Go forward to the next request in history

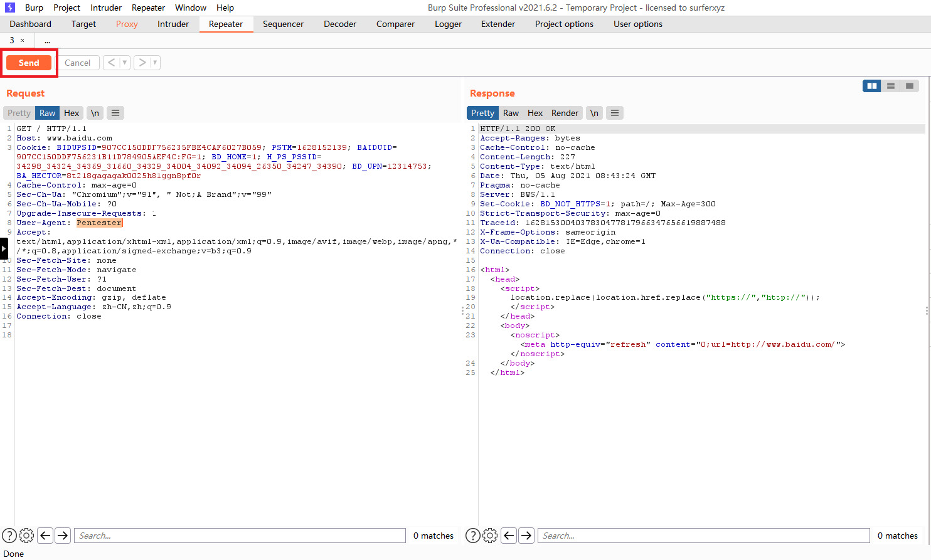click(142, 63)
